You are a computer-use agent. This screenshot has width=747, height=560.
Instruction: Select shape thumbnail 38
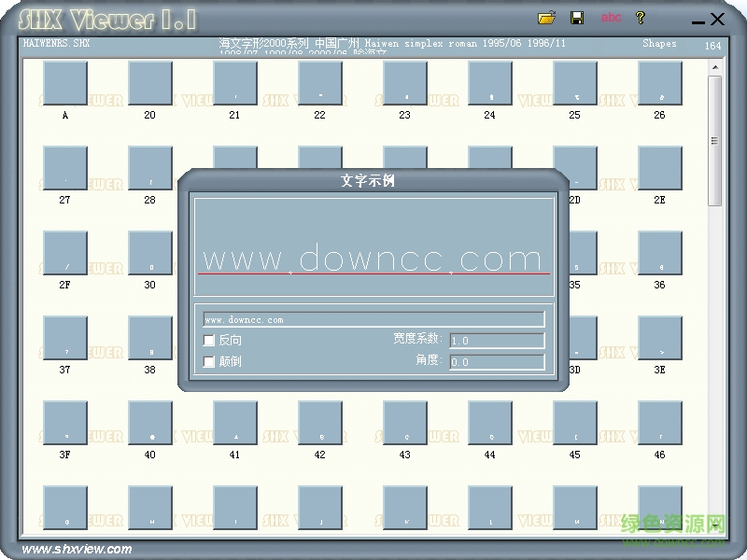point(150,338)
